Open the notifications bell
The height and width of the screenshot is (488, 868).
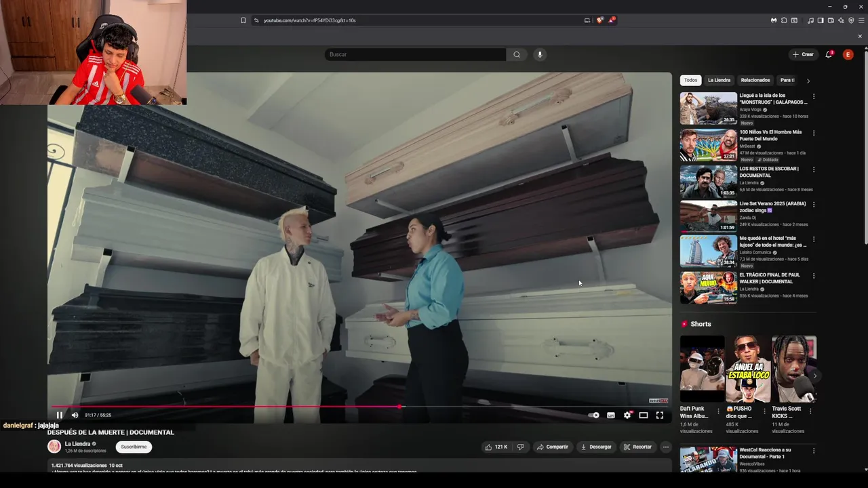829,54
